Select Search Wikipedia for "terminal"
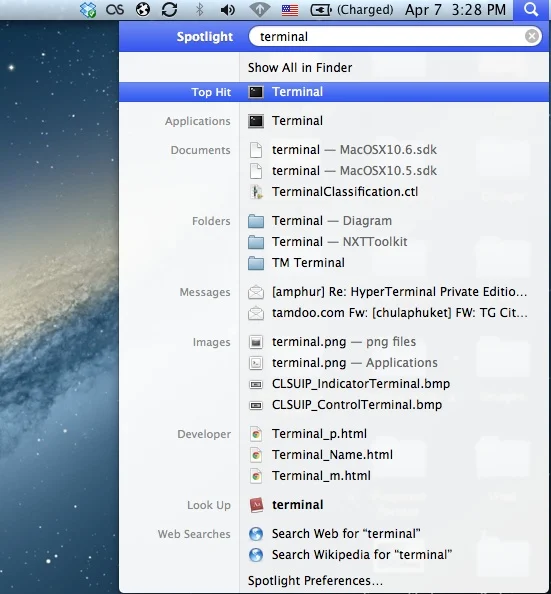 click(362, 555)
